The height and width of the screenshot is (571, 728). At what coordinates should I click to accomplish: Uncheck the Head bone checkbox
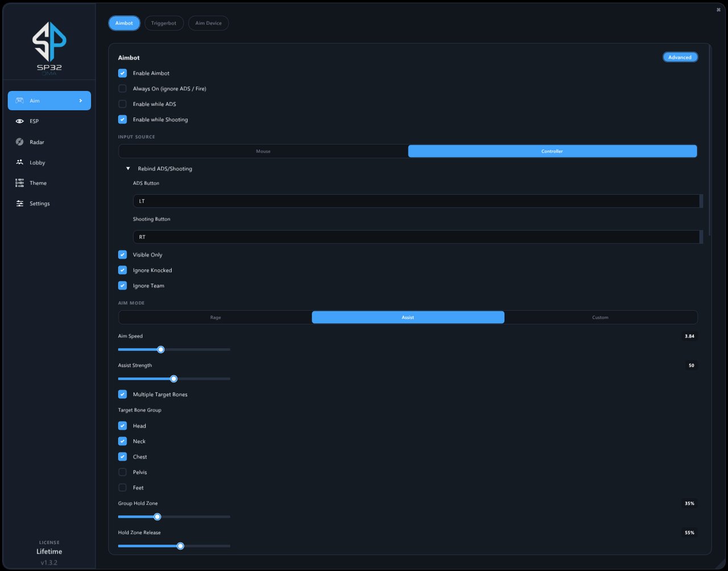point(122,425)
